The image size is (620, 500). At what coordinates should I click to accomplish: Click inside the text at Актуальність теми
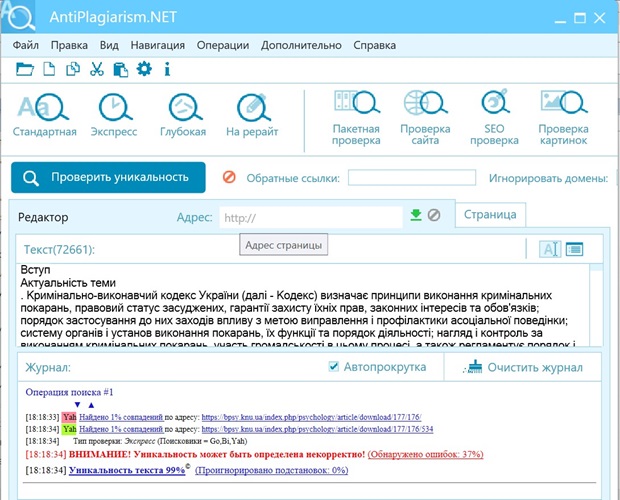tap(68, 283)
